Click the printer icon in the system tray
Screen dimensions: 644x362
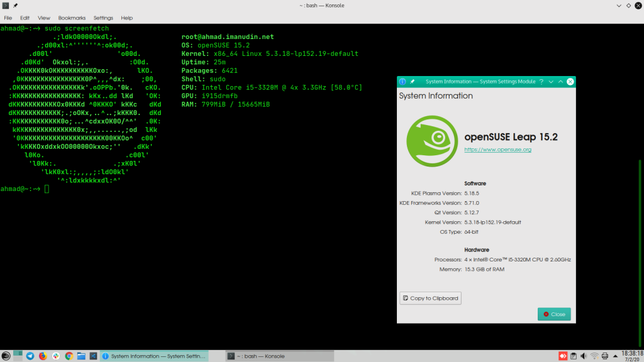click(x=604, y=355)
